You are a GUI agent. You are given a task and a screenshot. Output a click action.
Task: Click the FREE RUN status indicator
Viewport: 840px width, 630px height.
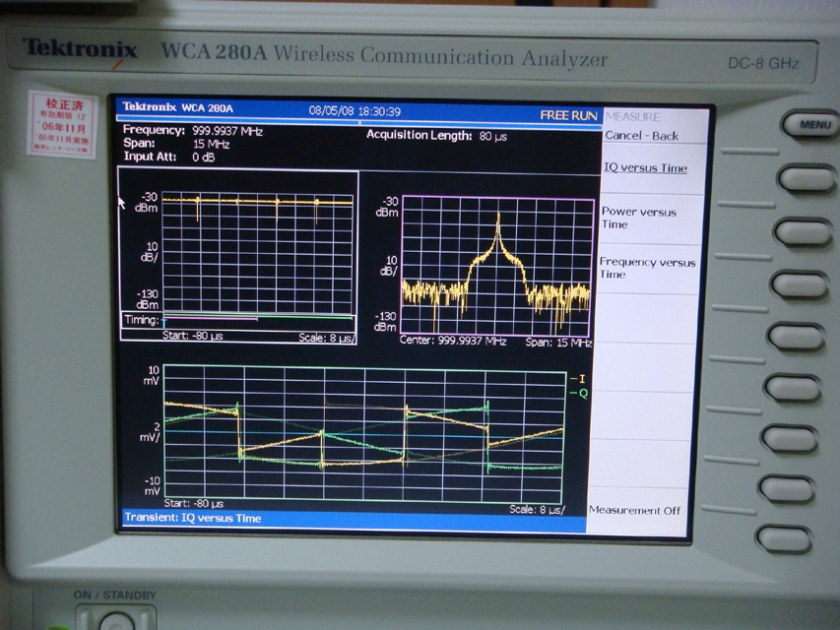pyautogui.click(x=568, y=115)
